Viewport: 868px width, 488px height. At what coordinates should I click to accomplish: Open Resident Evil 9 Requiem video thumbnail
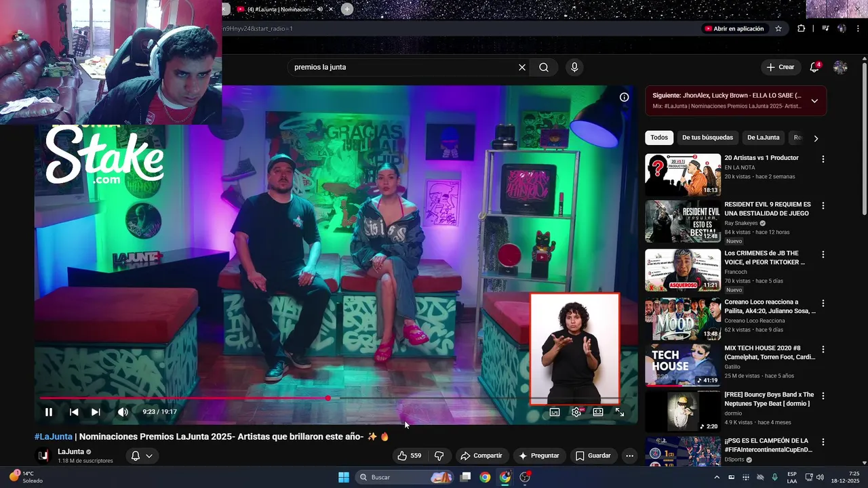click(683, 221)
